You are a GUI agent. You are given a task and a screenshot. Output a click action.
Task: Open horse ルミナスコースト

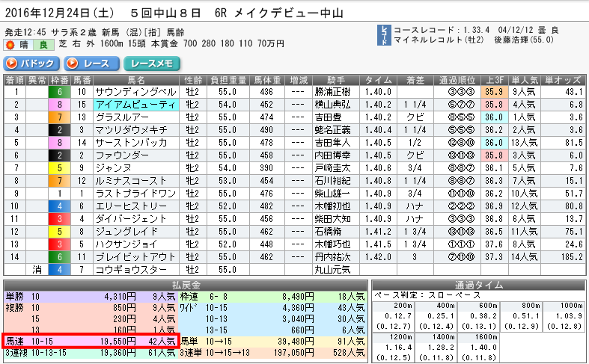[131, 180]
